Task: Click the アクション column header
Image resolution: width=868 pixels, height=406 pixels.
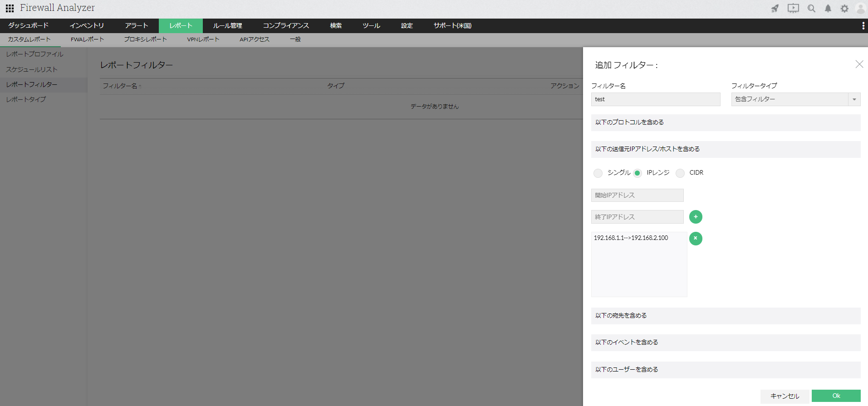Action: (565, 86)
